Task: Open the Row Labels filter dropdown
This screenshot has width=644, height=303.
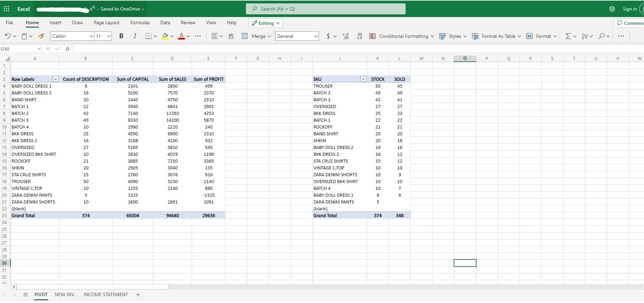Action: tap(56, 79)
